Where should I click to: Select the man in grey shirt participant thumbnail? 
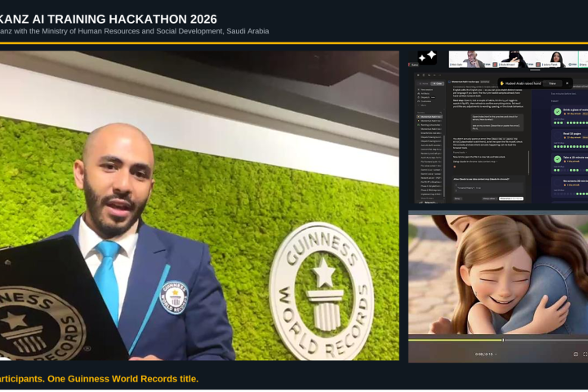pyautogui.click(x=472, y=60)
